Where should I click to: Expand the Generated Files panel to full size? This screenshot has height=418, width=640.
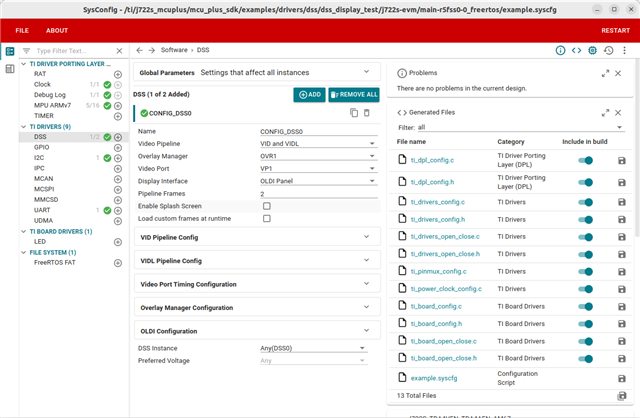pyautogui.click(x=605, y=113)
